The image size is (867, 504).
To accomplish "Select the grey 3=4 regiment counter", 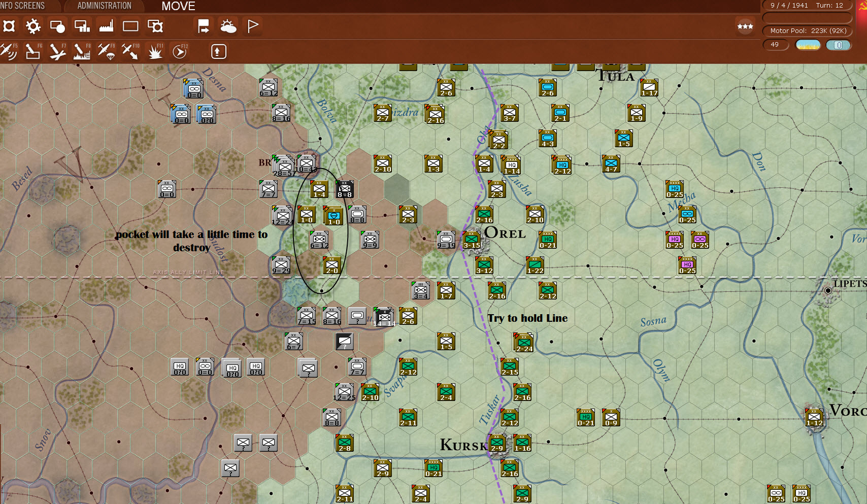I will (x=421, y=290).
